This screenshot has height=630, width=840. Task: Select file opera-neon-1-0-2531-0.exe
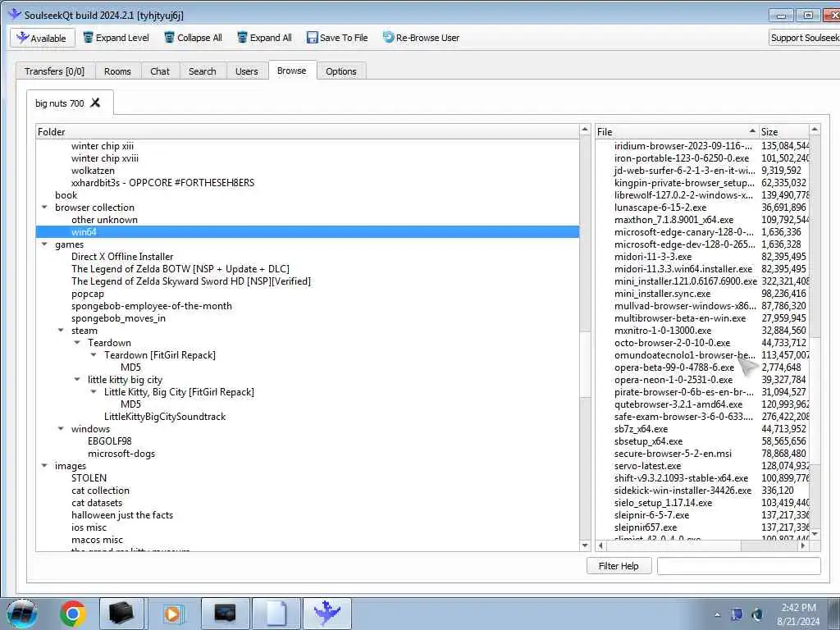pyautogui.click(x=673, y=380)
